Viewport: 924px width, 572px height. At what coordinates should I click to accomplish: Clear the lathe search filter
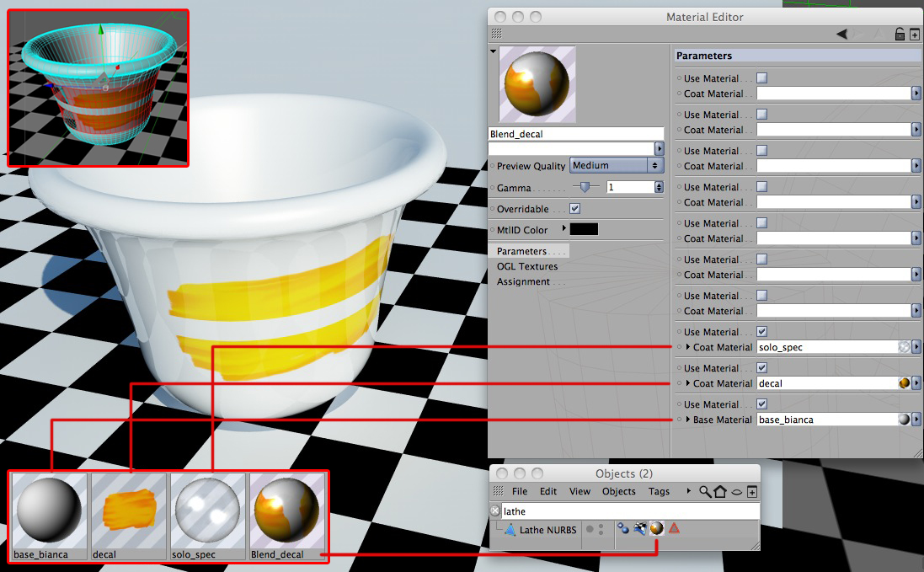pos(495,511)
